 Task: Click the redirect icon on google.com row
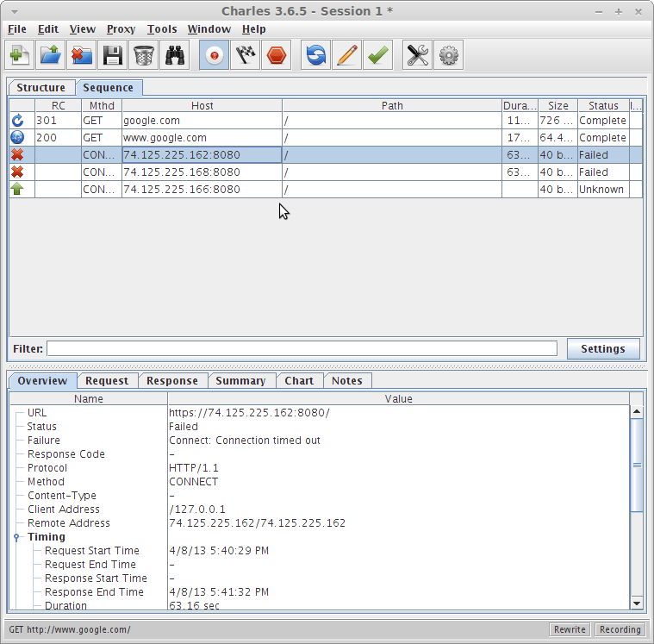[17, 121]
